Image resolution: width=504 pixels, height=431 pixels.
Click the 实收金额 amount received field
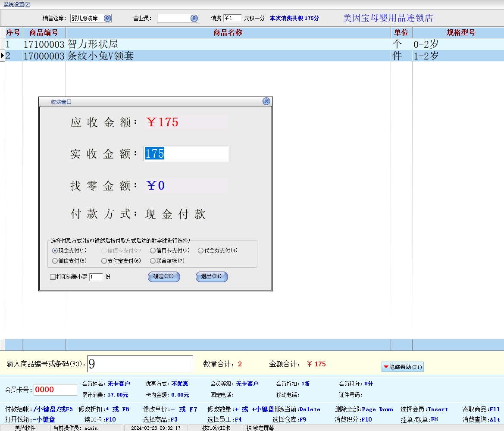pos(186,153)
